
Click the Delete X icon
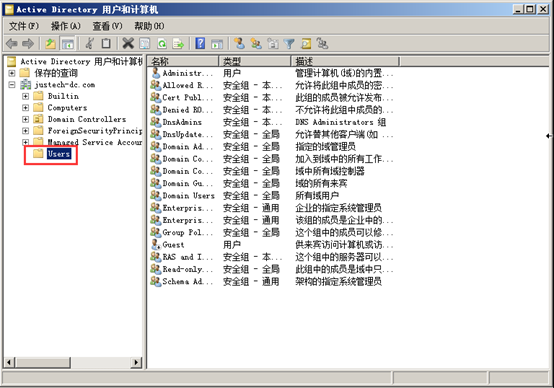128,44
